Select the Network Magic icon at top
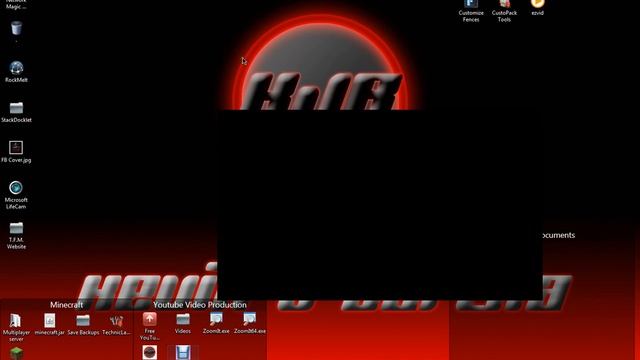640x360 pixels. [16, 4]
